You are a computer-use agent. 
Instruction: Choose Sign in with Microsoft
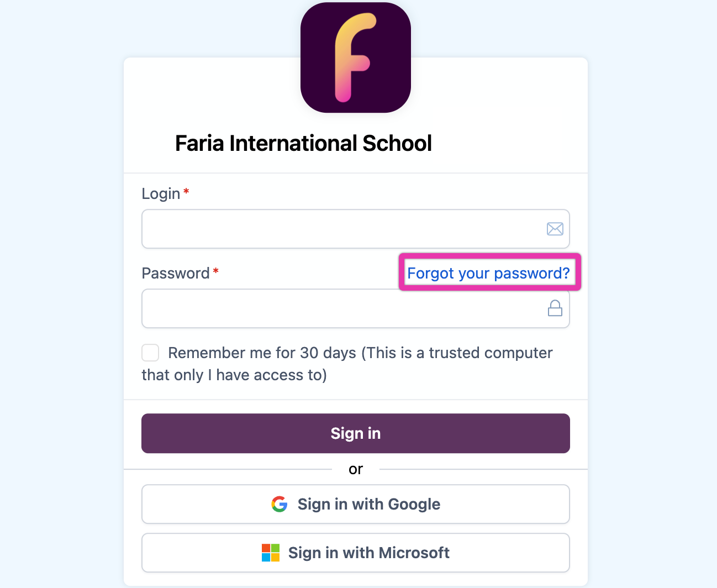tap(369, 553)
